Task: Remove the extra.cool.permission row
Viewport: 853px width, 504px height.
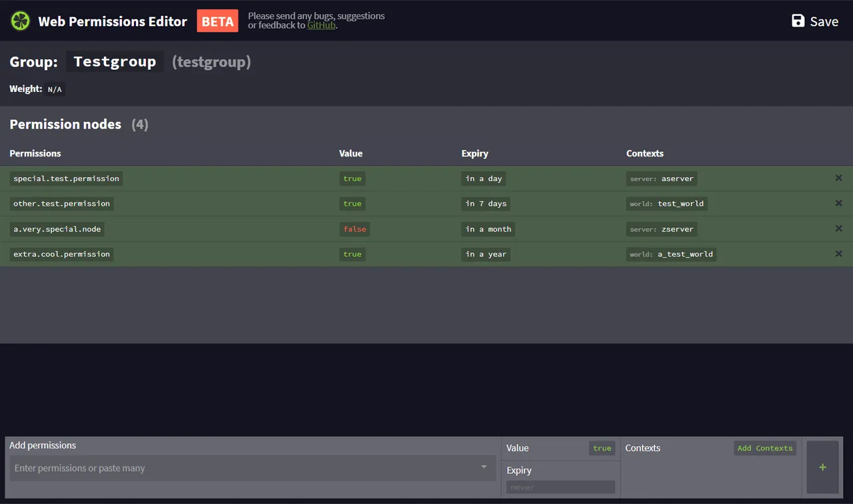Action: 838,254
